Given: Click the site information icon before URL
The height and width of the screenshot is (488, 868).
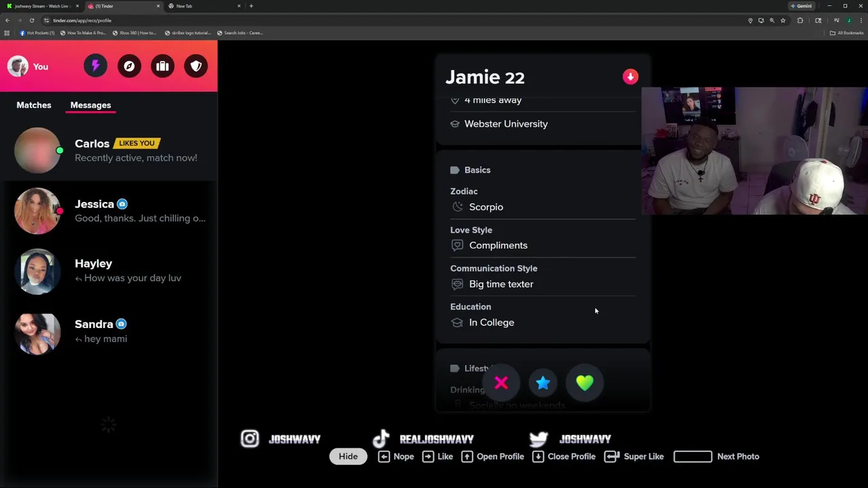Looking at the screenshot, I should pyautogui.click(x=46, y=20).
